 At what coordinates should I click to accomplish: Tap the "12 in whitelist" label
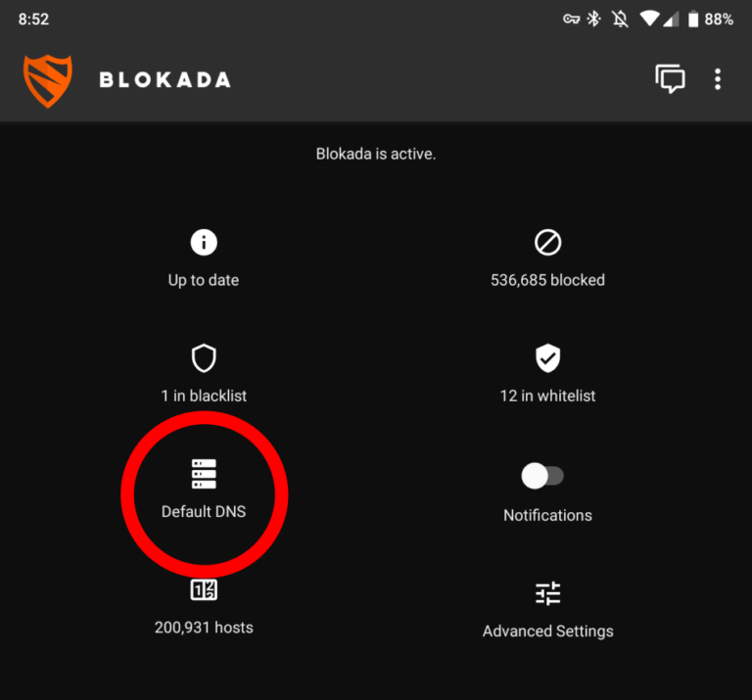click(547, 397)
